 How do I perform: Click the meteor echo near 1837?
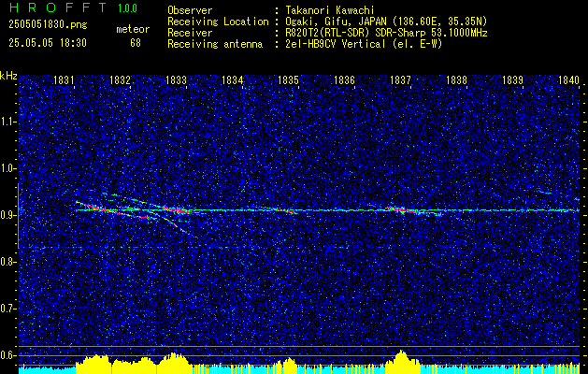pyautogui.click(x=404, y=210)
